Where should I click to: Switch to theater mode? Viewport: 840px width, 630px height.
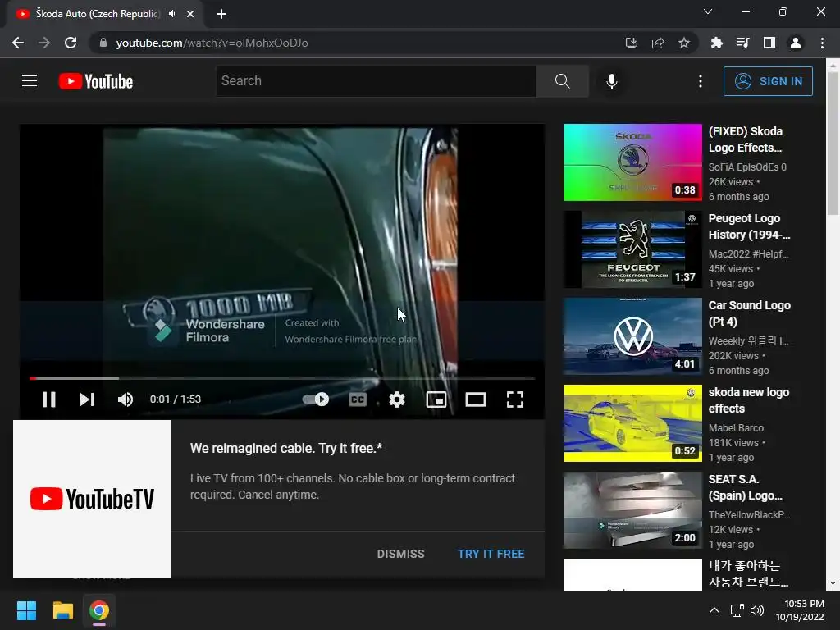[x=476, y=399]
